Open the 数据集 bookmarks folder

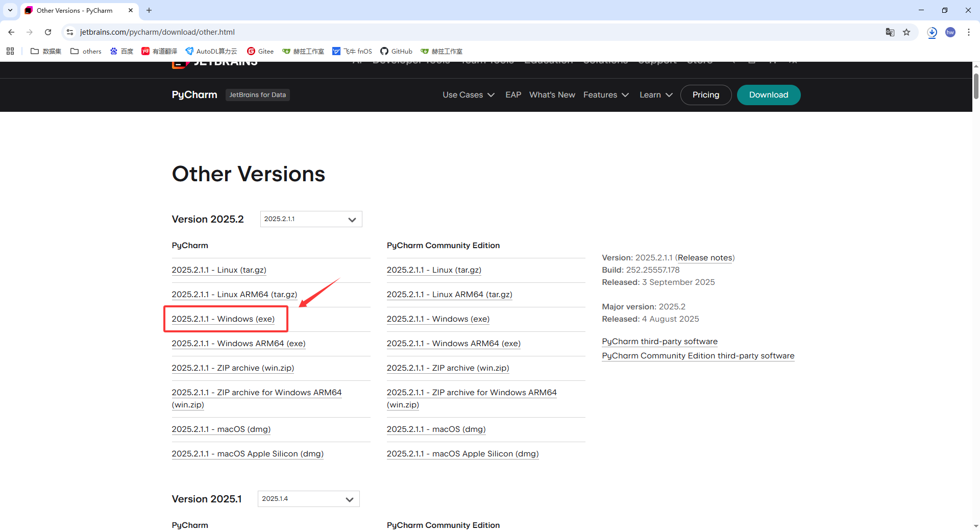coord(46,51)
